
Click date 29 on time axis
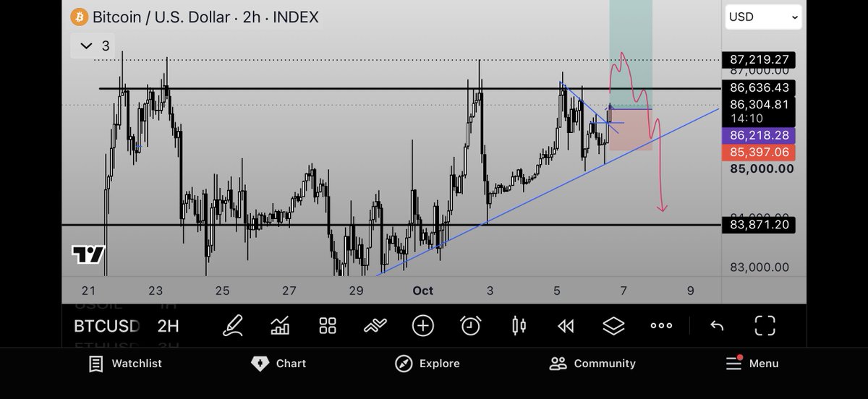[356, 291]
